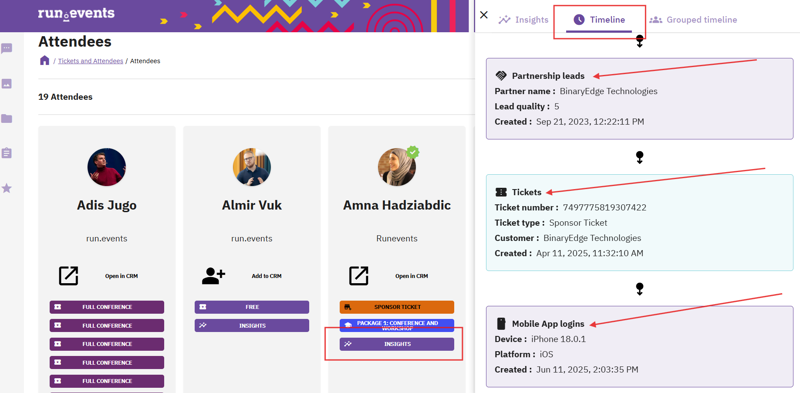Screen dimensions: 800x393
Task: Open Amna Hadziabdic's Insights button
Action: 397,344
